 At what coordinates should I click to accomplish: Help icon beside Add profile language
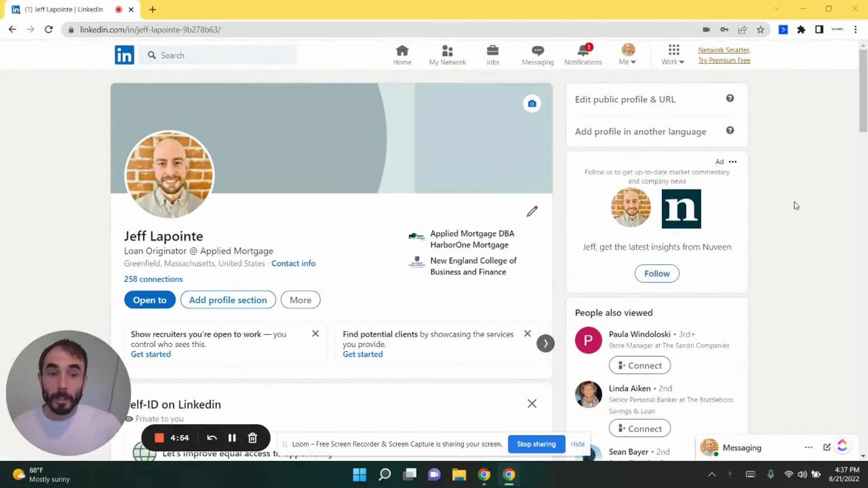click(730, 130)
